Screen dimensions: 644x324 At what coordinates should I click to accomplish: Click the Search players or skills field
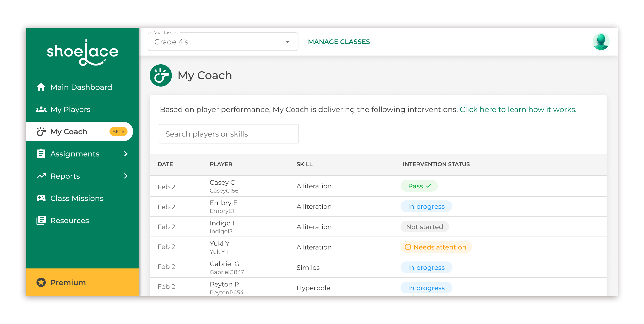click(x=229, y=134)
